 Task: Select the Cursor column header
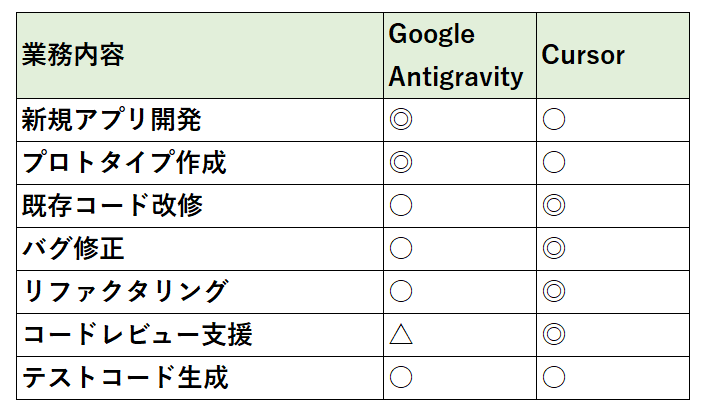[x=583, y=55]
